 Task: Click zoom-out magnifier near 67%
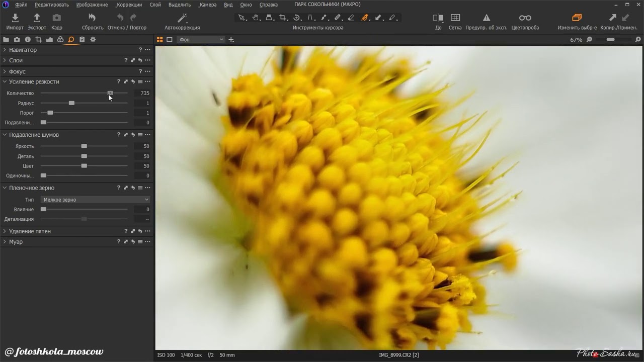590,39
